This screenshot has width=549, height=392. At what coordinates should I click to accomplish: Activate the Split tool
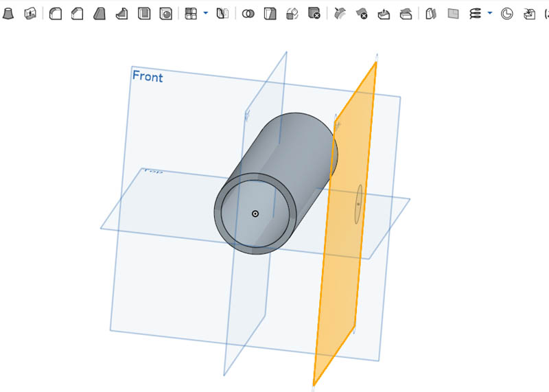click(270, 13)
